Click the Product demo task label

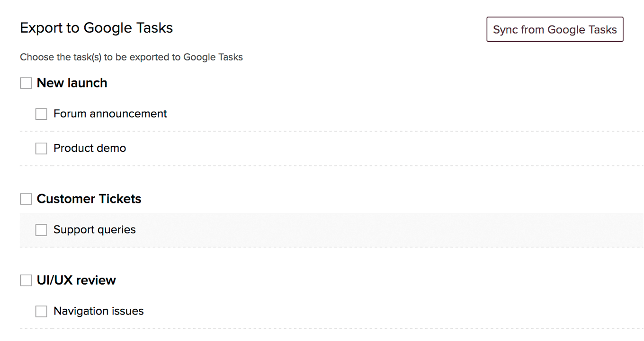coord(89,148)
